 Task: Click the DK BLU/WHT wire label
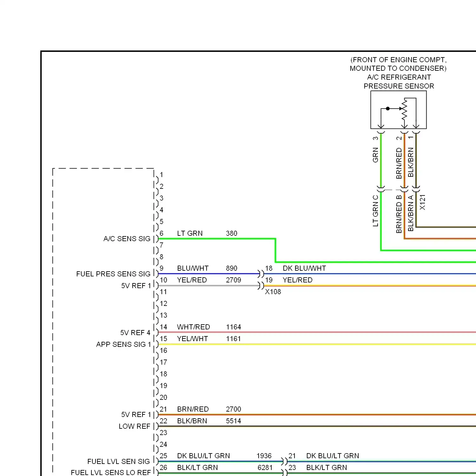tap(304, 268)
